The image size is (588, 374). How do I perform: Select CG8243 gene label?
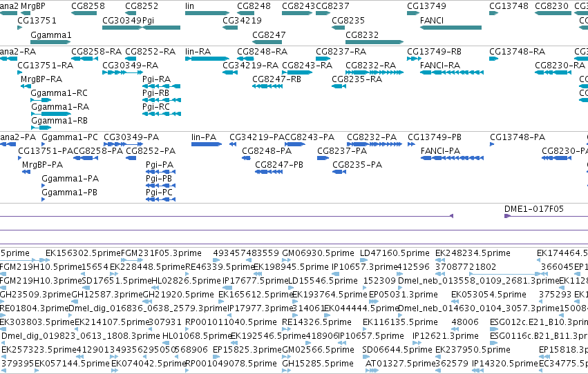pos(298,6)
